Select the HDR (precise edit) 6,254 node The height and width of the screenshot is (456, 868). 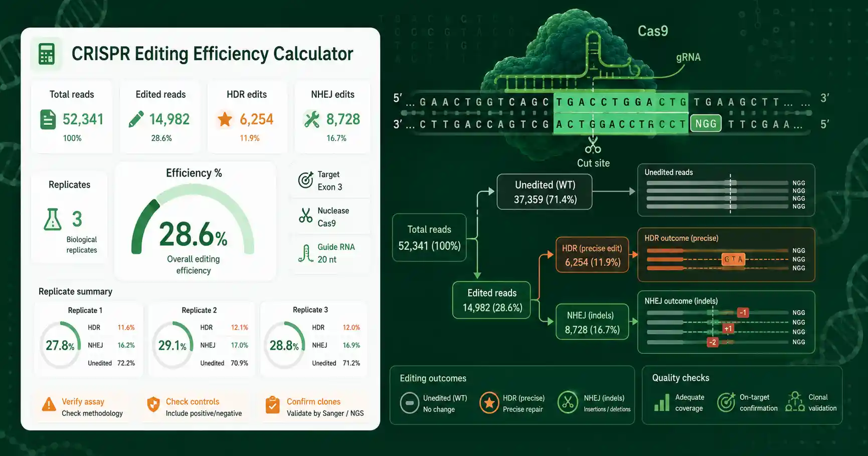592,255
